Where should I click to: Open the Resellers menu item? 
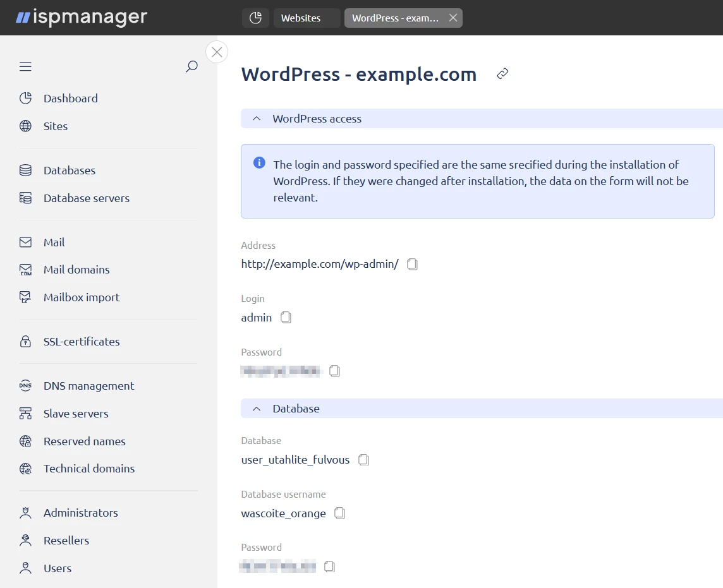click(x=66, y=541)
